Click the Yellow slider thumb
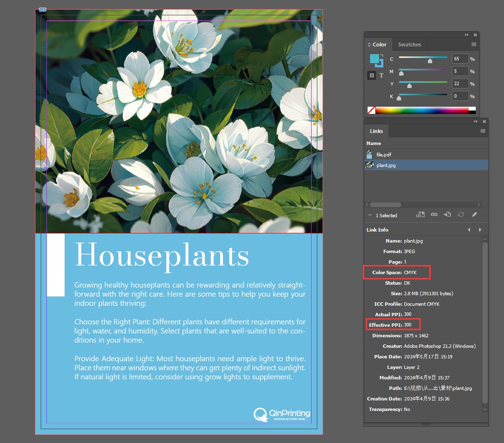 click(x=409, y=86)
